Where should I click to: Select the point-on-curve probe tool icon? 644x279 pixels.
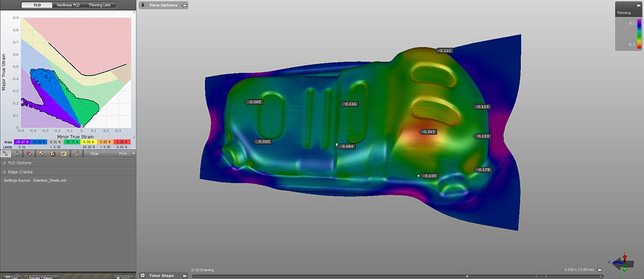click(18, 153)
